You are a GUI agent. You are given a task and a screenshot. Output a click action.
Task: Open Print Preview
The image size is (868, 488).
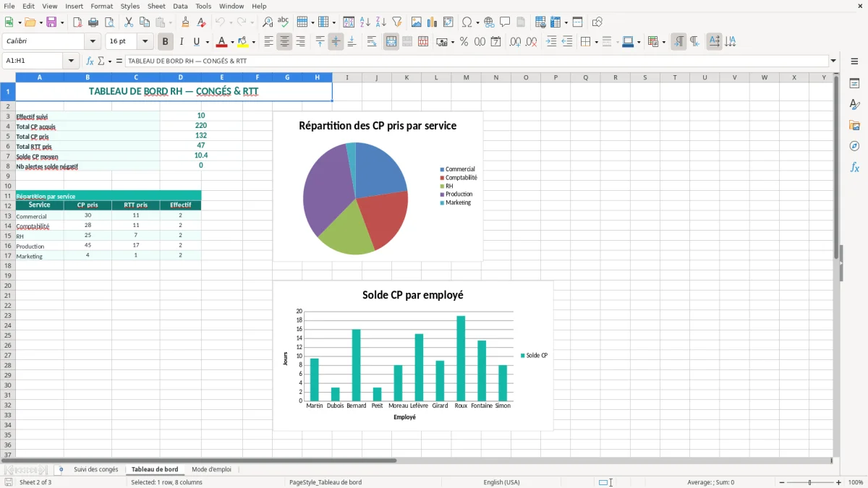click(109, 22)
